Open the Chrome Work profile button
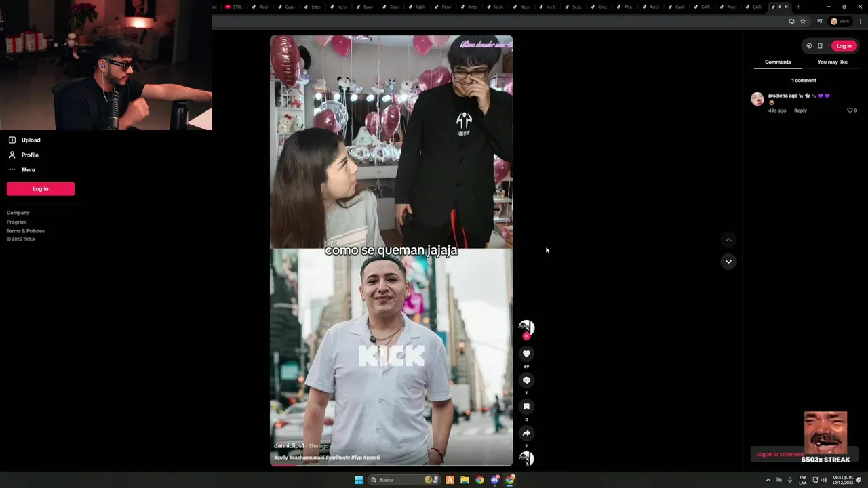The height and width of the screenshot is (488, 868). (840, 21)
